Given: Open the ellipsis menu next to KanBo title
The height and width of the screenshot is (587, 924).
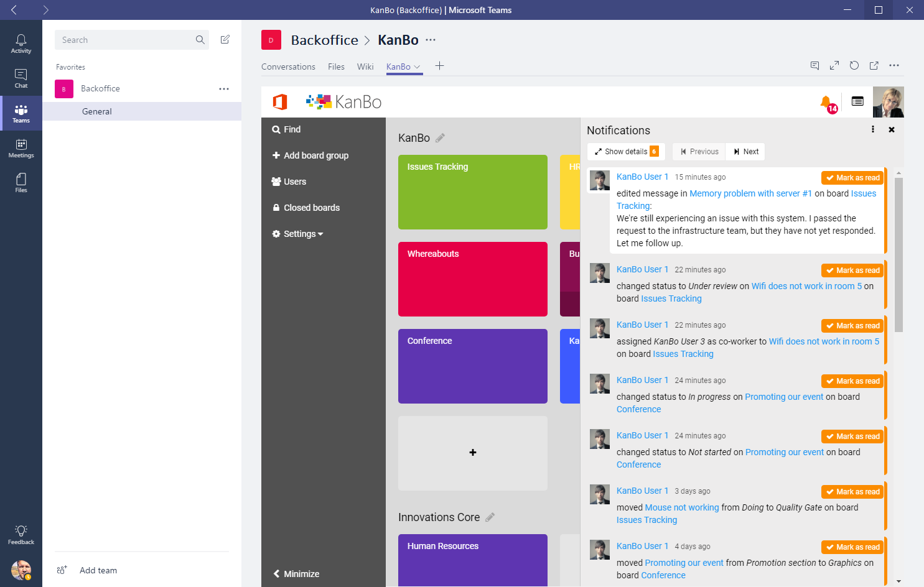Looking at the screenshot, I should (x=431, y=40).
